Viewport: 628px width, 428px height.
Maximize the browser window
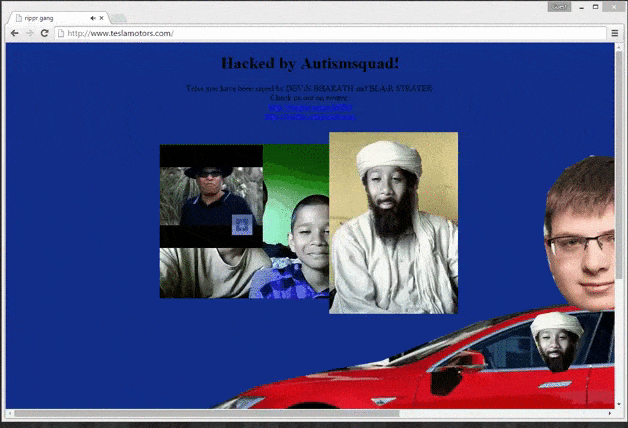pos(596,7)
